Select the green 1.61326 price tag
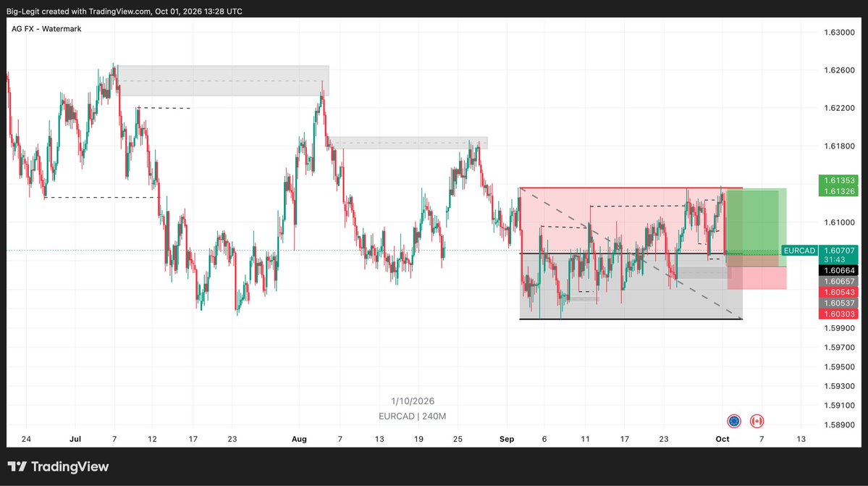This screenshot has height=486, width=868. 838,191
